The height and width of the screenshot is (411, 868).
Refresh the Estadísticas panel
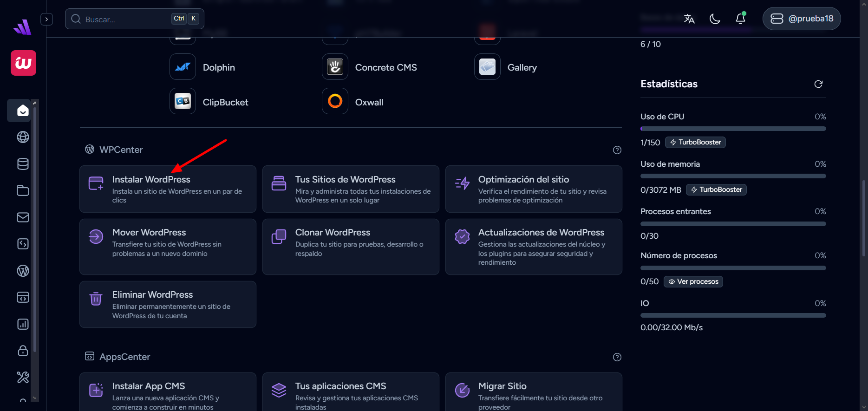818,84
